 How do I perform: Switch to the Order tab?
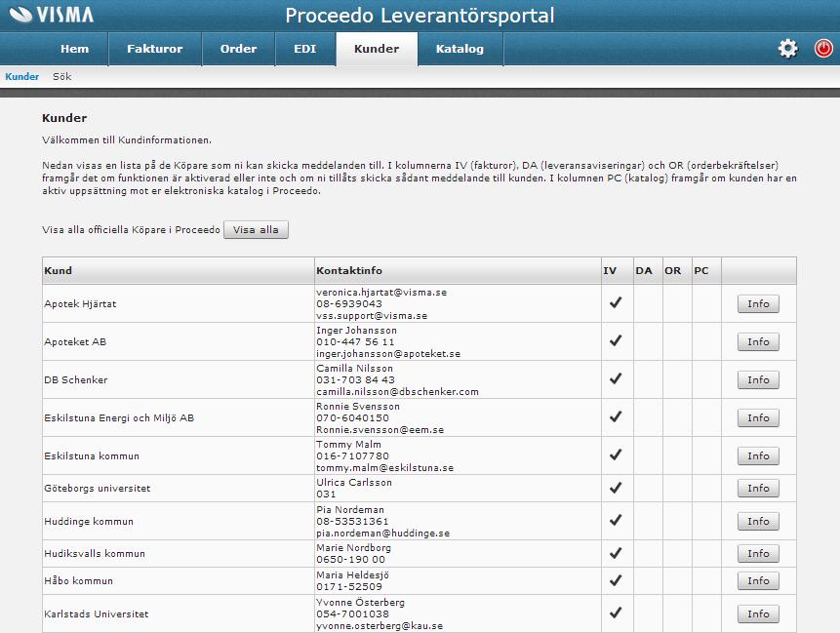click(238, 49)
